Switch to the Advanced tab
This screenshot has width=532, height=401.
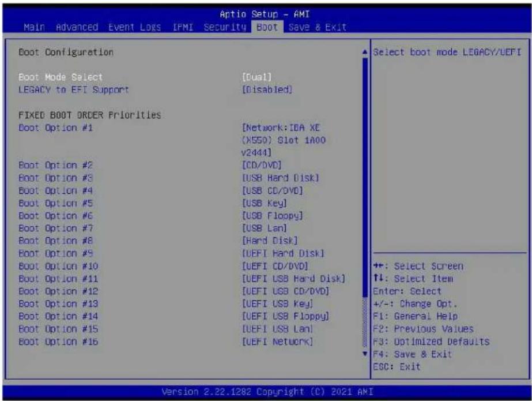[x=77, y=27]
